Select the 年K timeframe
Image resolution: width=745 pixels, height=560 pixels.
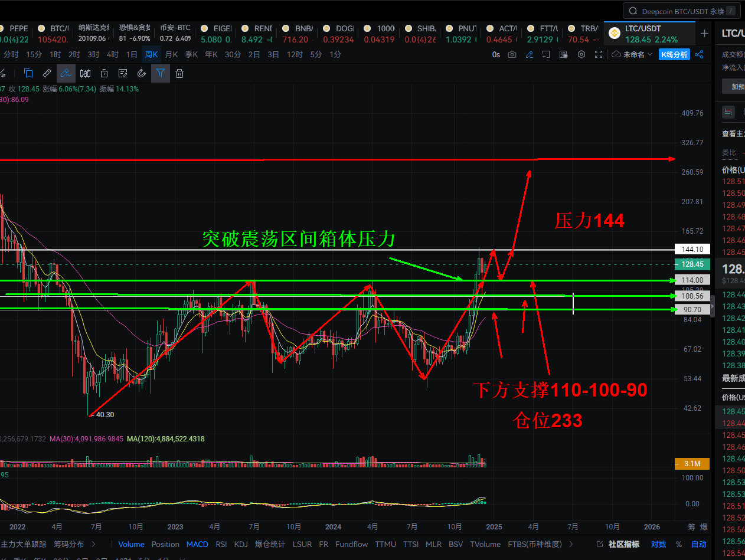pos(211,54)
